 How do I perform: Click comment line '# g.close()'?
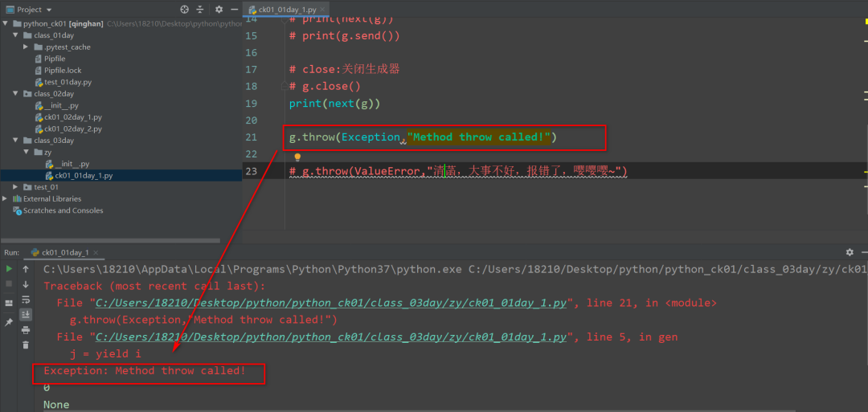coord(325,86)
